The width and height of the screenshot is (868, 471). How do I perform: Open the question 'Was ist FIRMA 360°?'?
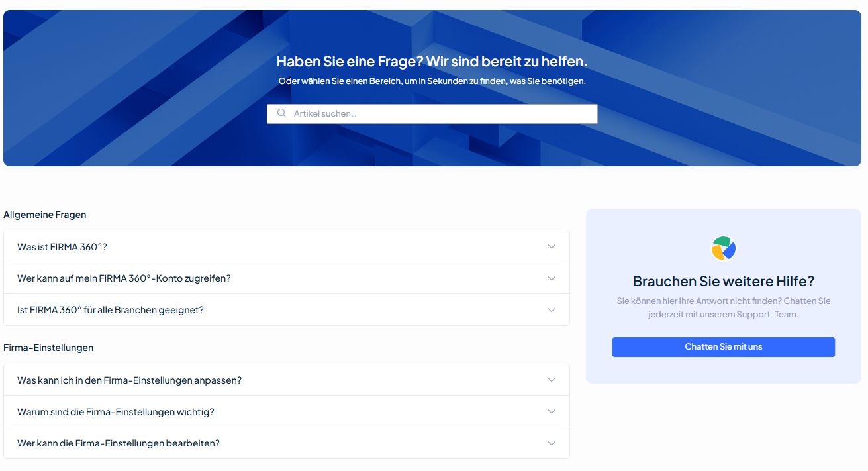(x=62, y=246)
